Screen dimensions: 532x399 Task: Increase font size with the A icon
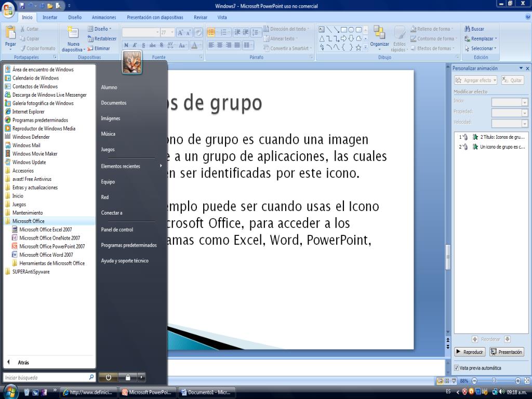tap(180, 33)
